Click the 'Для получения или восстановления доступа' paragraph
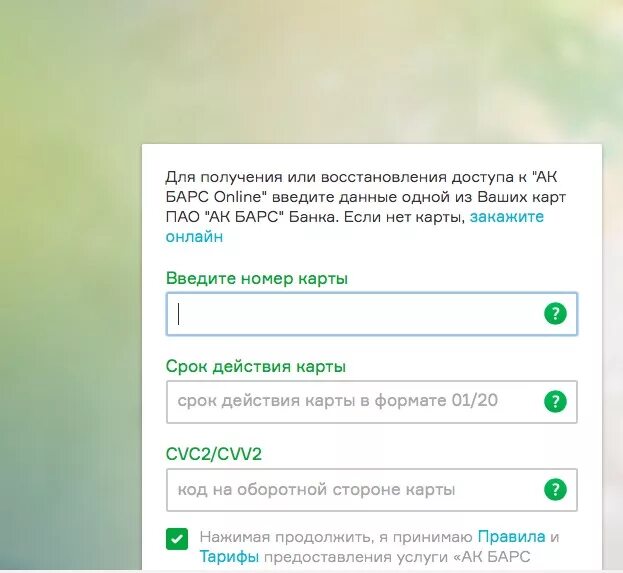 click(x=366, y=207)
